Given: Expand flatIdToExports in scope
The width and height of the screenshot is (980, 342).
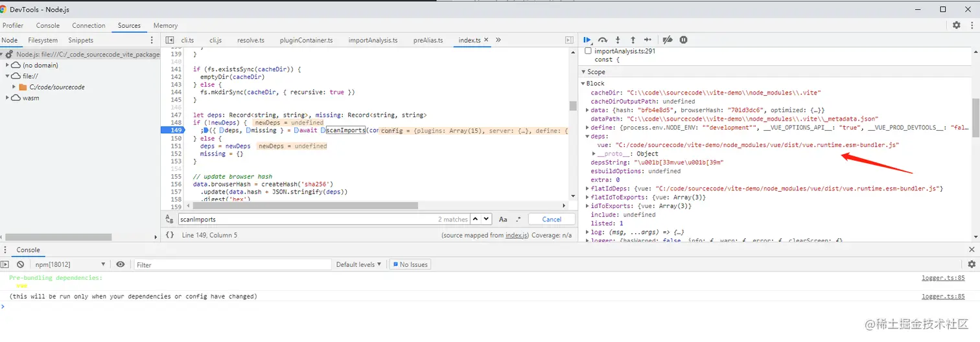Looking at the screenshot, I should click(588, 197).
